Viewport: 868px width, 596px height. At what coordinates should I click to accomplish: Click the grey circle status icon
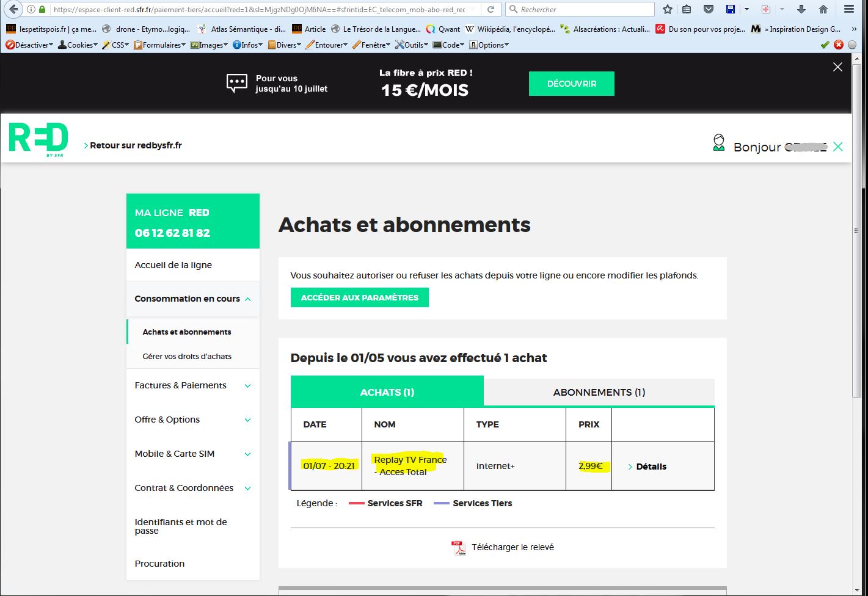coord(852,45)
